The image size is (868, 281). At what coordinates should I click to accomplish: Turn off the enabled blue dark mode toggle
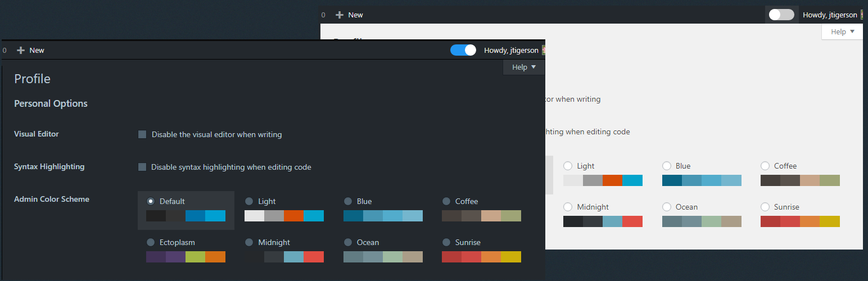(463, 50)
